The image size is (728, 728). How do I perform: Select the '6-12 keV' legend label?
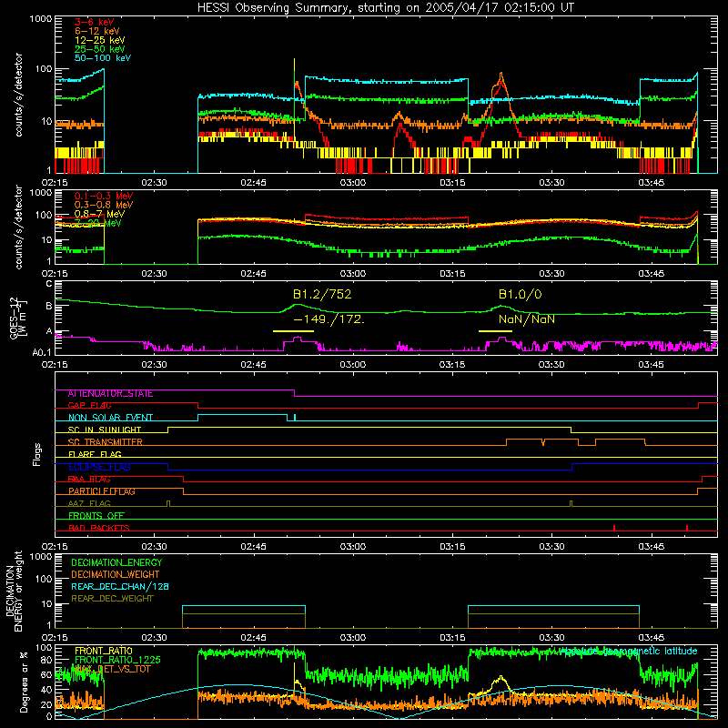[x=97, y=31]
